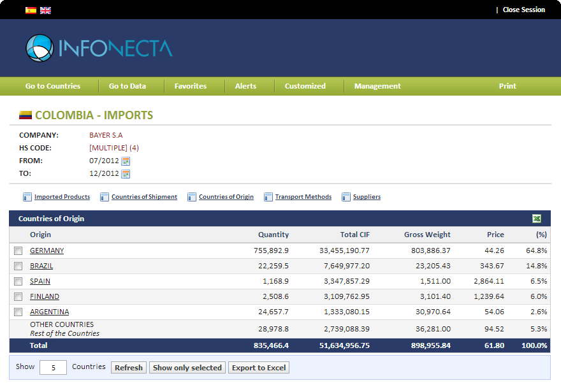
Task: Click the Infonecta globe logo
Action: tap(39, 48)
